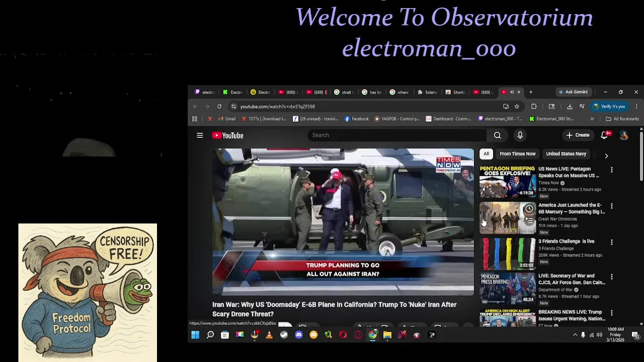The width and height of the screenshot is (644, 362).
Task: Open the Chrome apps grid shortcut
Action: pos(195,119)
